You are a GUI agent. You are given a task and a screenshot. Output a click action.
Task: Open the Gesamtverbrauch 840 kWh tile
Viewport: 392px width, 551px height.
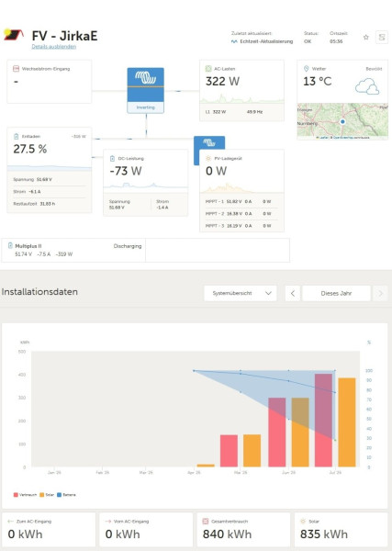243,530
